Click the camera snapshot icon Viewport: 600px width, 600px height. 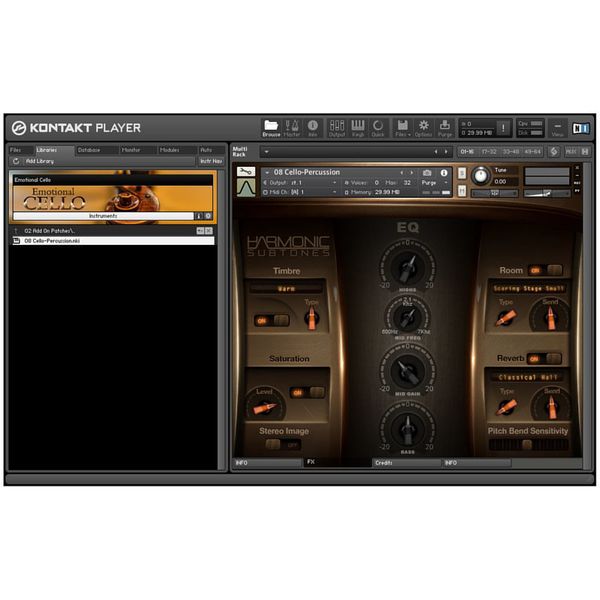pos(427,172)
